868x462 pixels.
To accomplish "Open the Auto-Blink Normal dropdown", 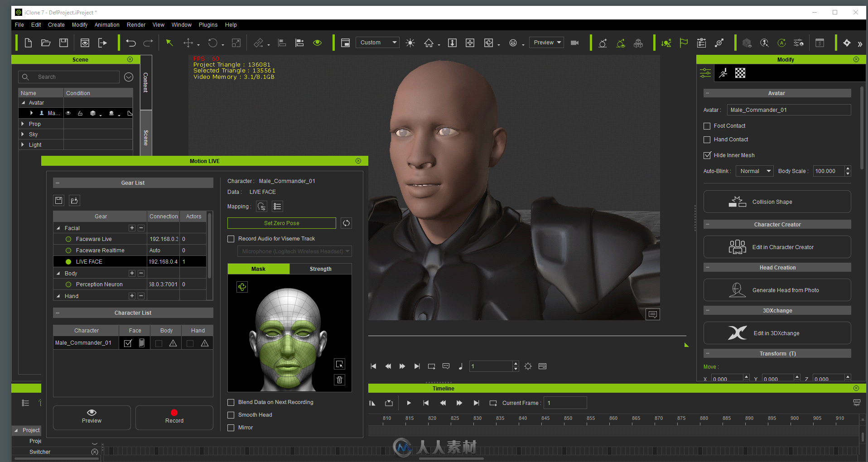I will [x=754, y=171].
